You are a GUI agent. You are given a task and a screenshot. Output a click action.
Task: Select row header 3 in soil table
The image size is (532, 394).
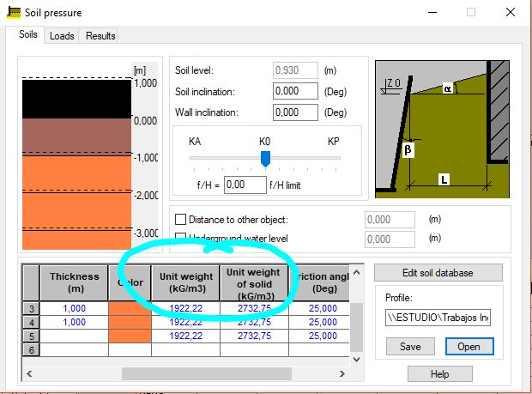(32, 308)
